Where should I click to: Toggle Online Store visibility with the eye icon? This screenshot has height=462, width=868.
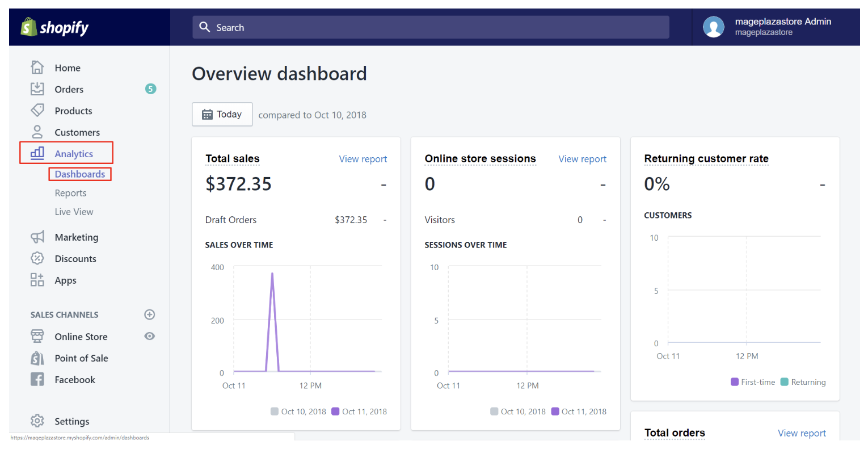(149, 336)
